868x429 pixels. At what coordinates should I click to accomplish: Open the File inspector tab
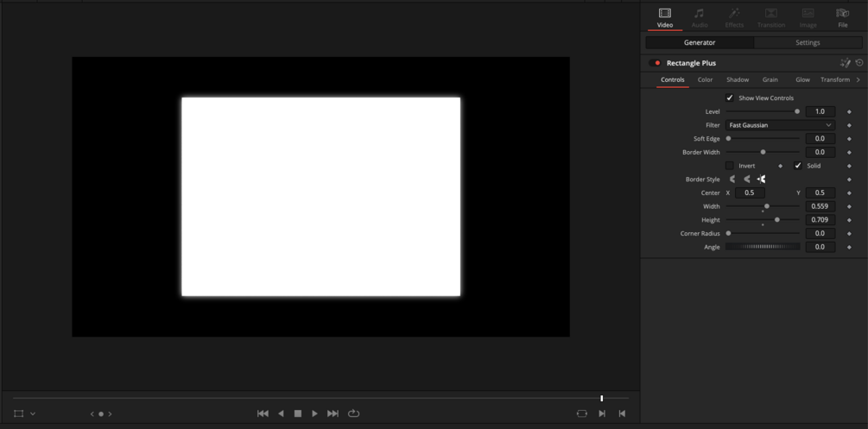843,18
